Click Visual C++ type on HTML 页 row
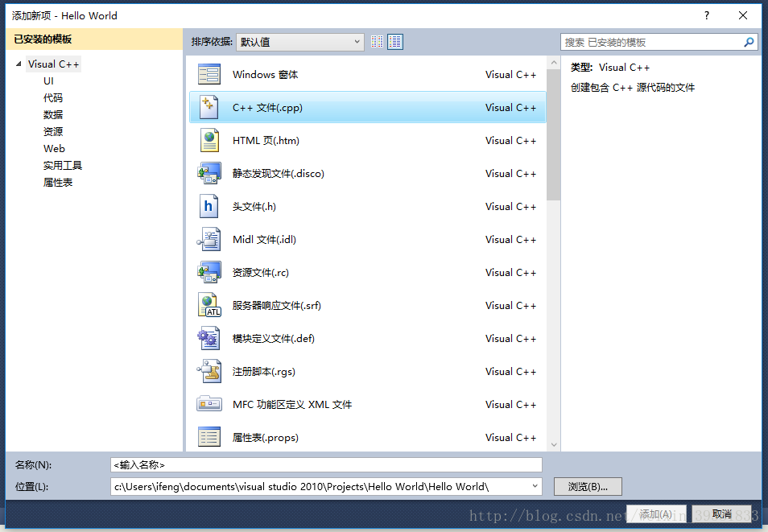The height and width of the screenshot is (532, 768). [x=511, y=141]
